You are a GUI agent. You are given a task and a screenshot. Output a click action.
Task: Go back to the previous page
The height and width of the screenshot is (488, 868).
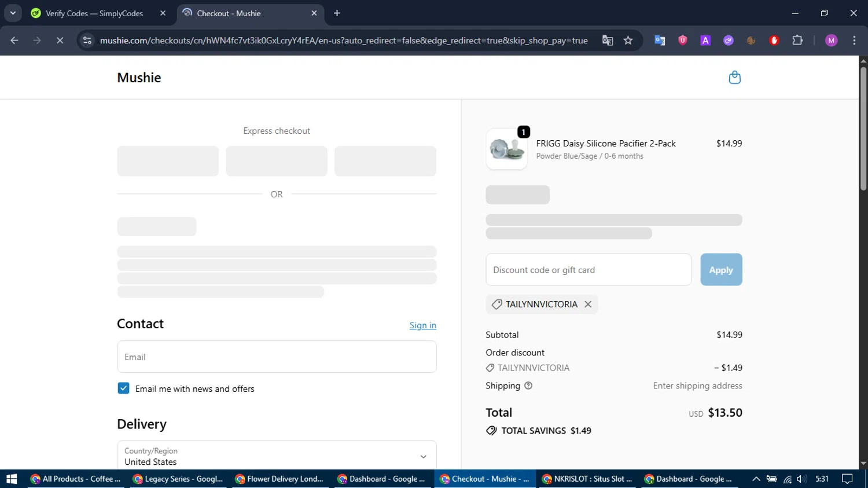[14, 41]
